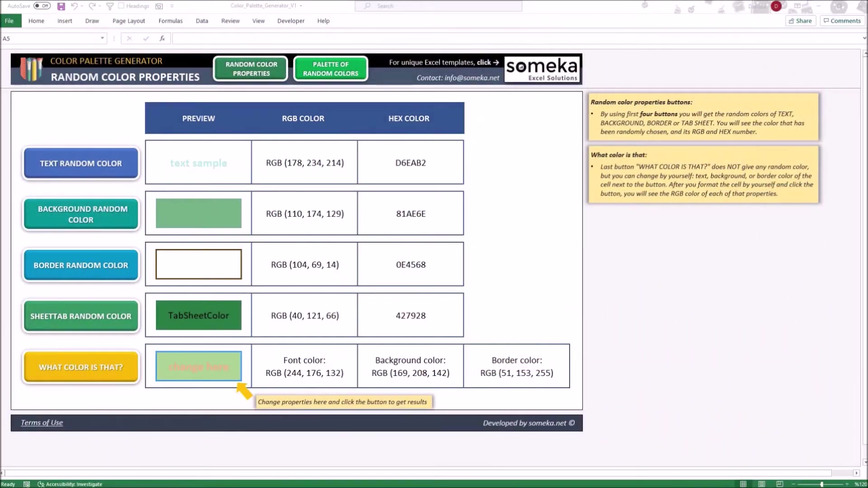The image size is (868, 488).
Task: Switch to the Developer ribbon tab
Action: [291, 21]
